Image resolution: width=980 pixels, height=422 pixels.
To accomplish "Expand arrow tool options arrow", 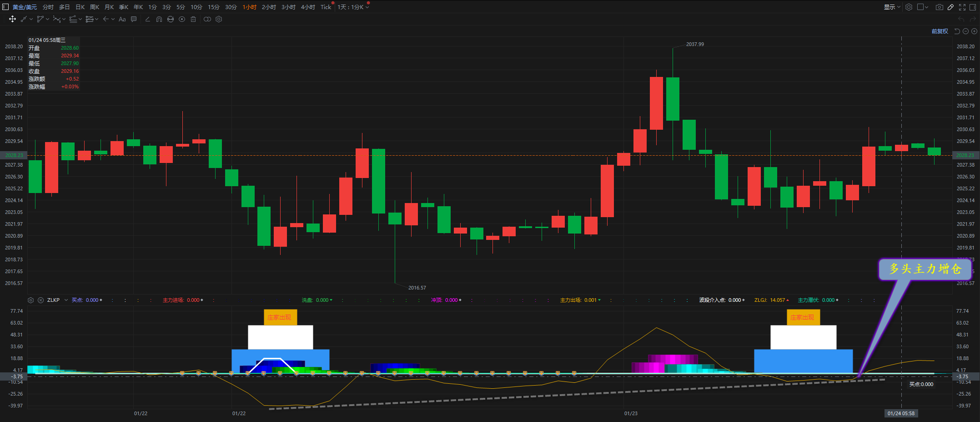I will pyautogui.click(x=113, y=19).
